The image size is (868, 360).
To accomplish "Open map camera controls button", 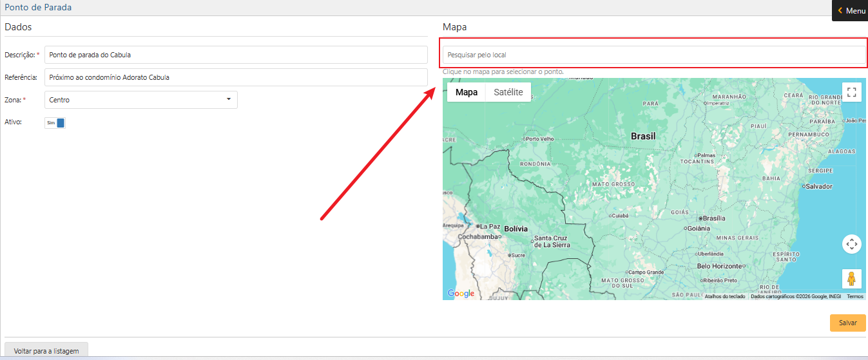I will click(x=851, y=244).
